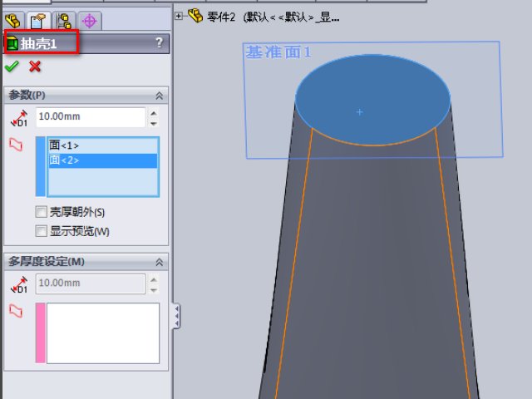
Task: Click the faces-to-remove icon beside the face list
Action: [17, 145]
